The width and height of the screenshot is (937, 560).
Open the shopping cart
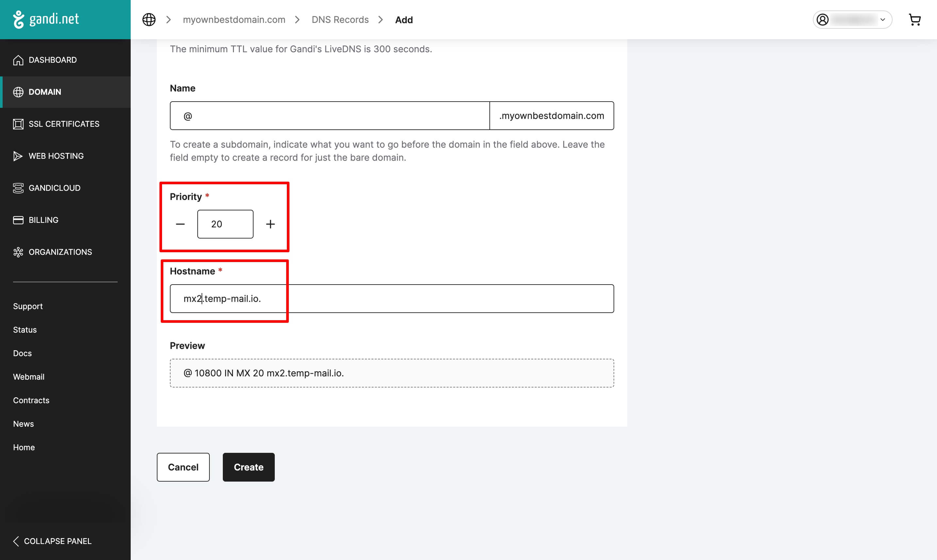[914, 20]
